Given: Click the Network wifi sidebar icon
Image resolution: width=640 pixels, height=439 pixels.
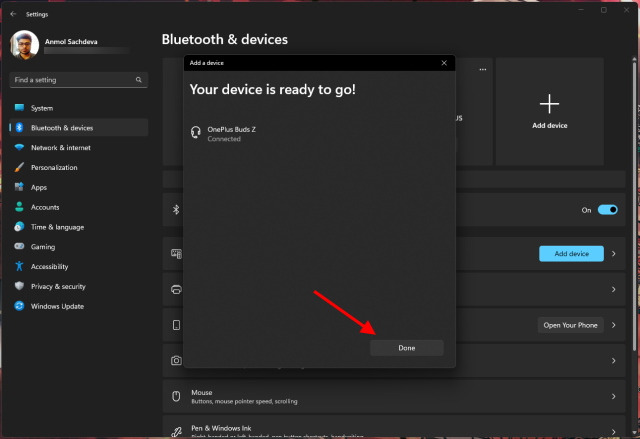Looking at the screenshot, I should pyautogui.click(x=19, y=147).
